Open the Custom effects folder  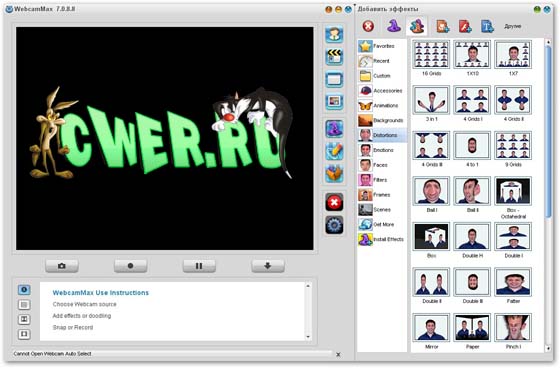(382, 76)
